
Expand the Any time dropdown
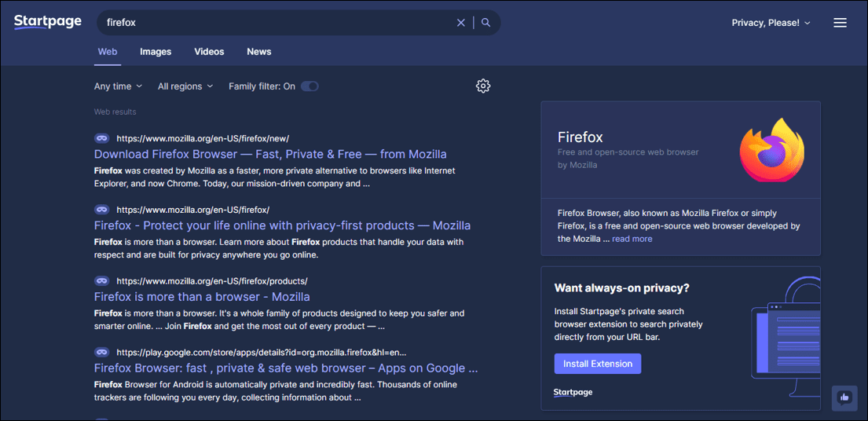click(x=118, y=86)
